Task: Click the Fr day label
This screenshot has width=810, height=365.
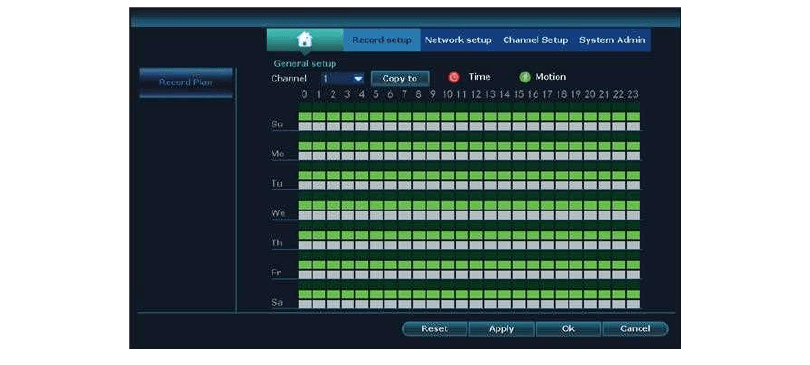Action: pos(276,273)
